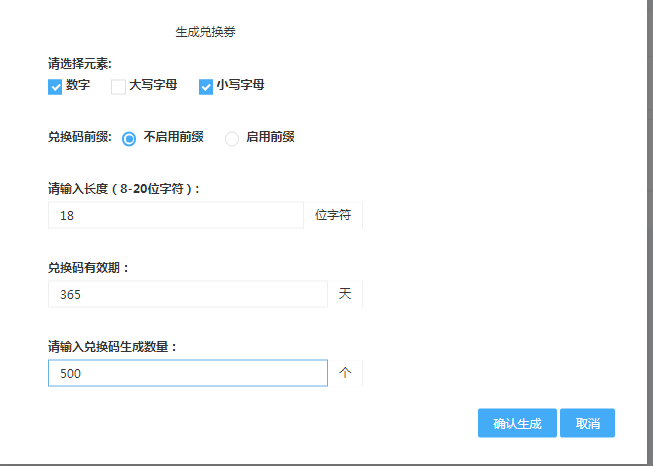Click the 启用前缀 label text
Image resolution: width=653 pixels, height=466 pixels.
(x=271, y=137)
